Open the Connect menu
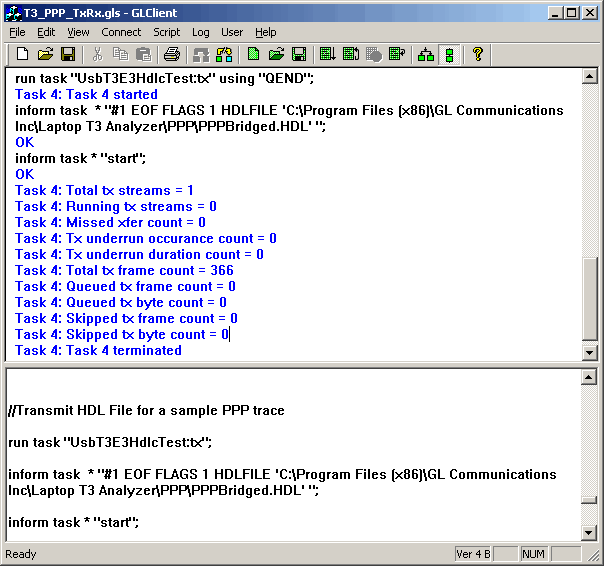Image resolution: width=604 pixels, height=566 pixels. pyautogui.click(x=121, y=32)
